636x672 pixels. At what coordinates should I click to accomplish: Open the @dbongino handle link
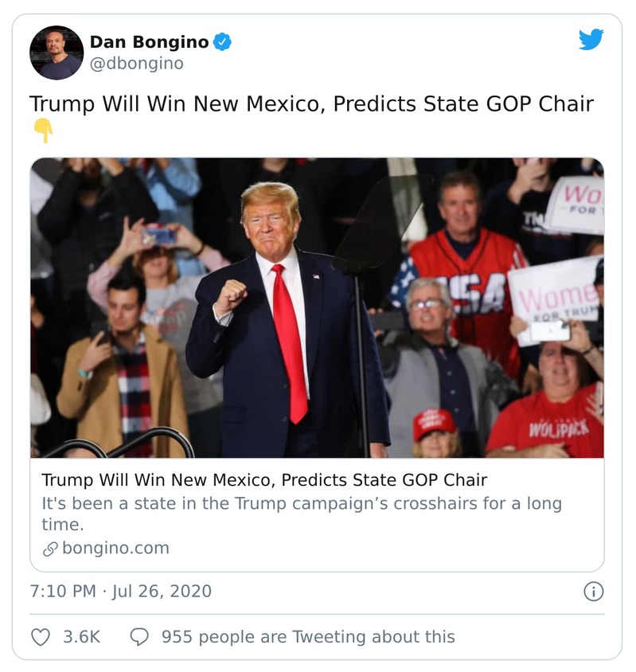(136, 64)
